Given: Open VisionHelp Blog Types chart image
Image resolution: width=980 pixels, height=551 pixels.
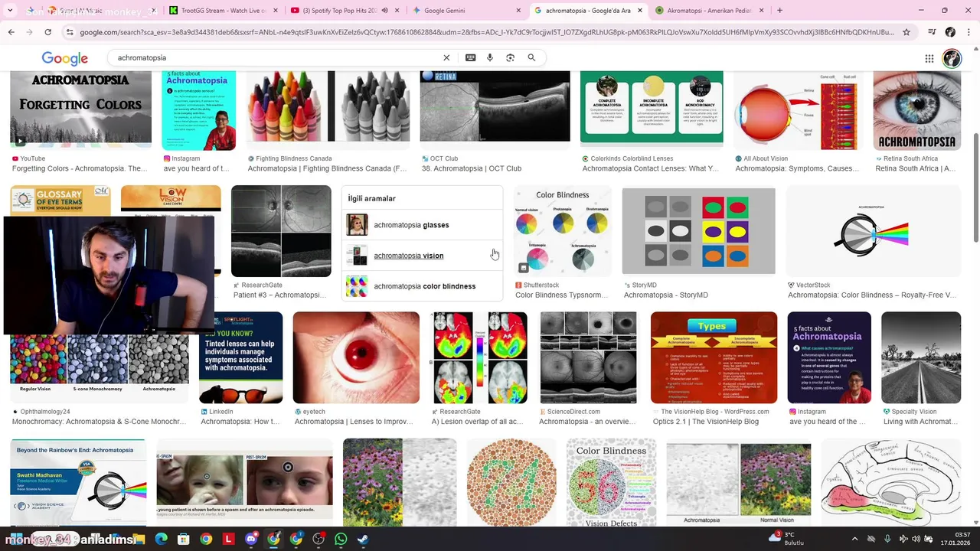Looking at the screenshot, I should click(714, 357).
